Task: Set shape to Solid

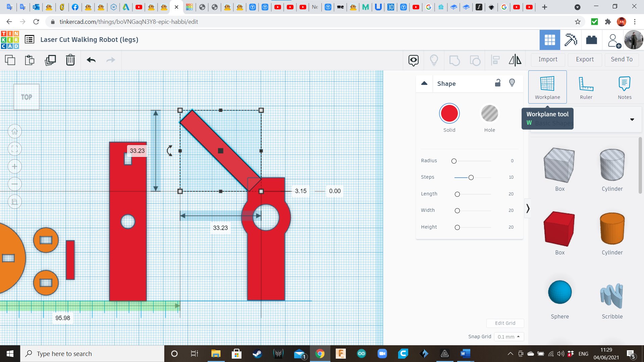Action: pyautogui.click(x=449, y=114)
